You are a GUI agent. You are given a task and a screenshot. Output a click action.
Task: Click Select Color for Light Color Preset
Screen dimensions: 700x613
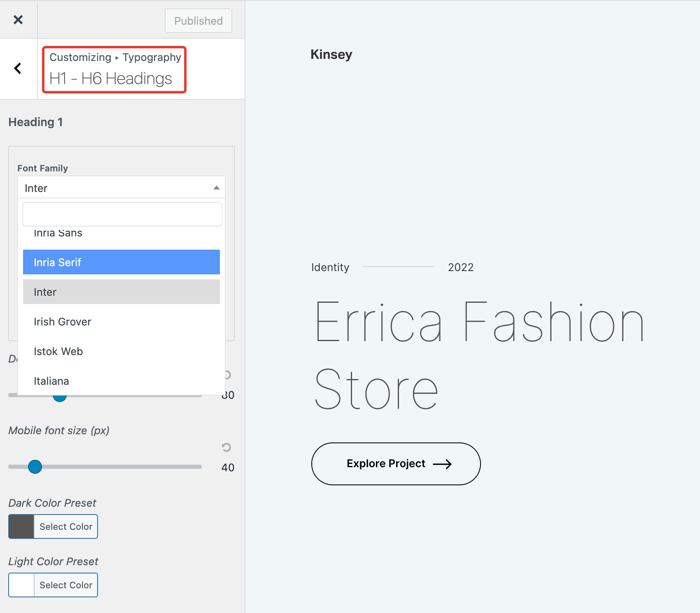tap(66, 585)
